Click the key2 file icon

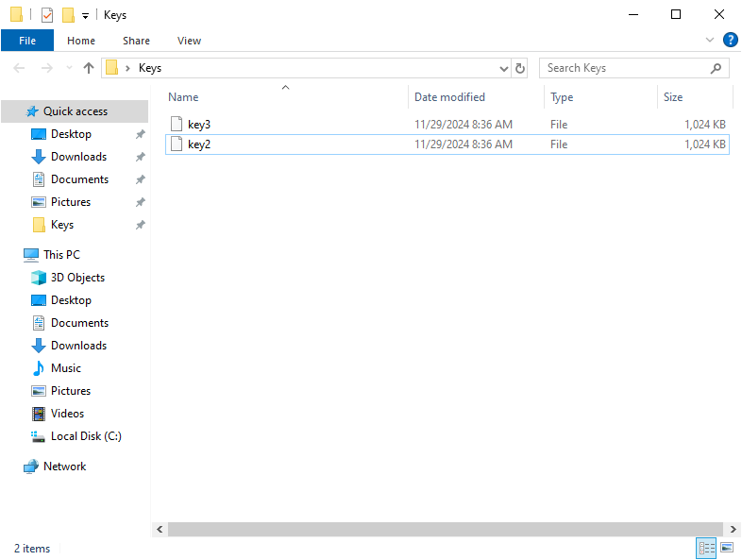(177, 144)
